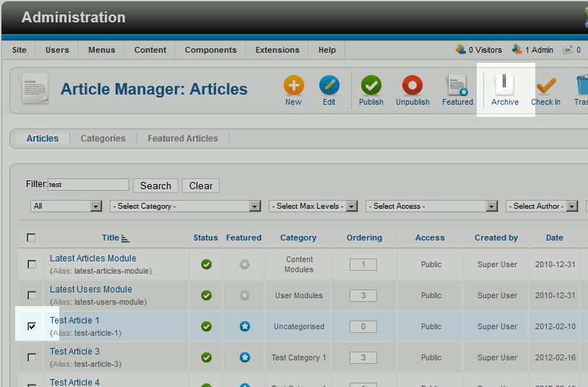Switch to the Featured Articles tab
The width and height of the screenshot is (588, 387).
182,139
